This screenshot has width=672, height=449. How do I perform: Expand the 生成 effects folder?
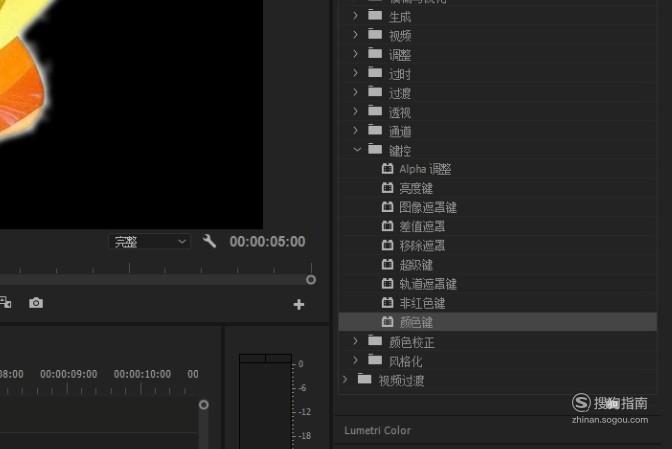[355, 15]
